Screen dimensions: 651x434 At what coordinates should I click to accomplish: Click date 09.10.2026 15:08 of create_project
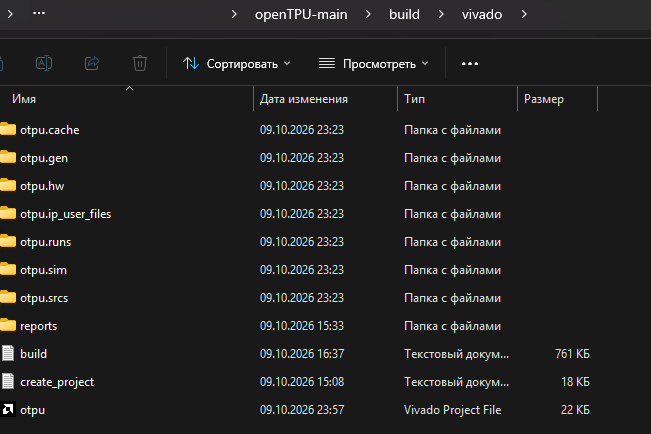point(301,382)
